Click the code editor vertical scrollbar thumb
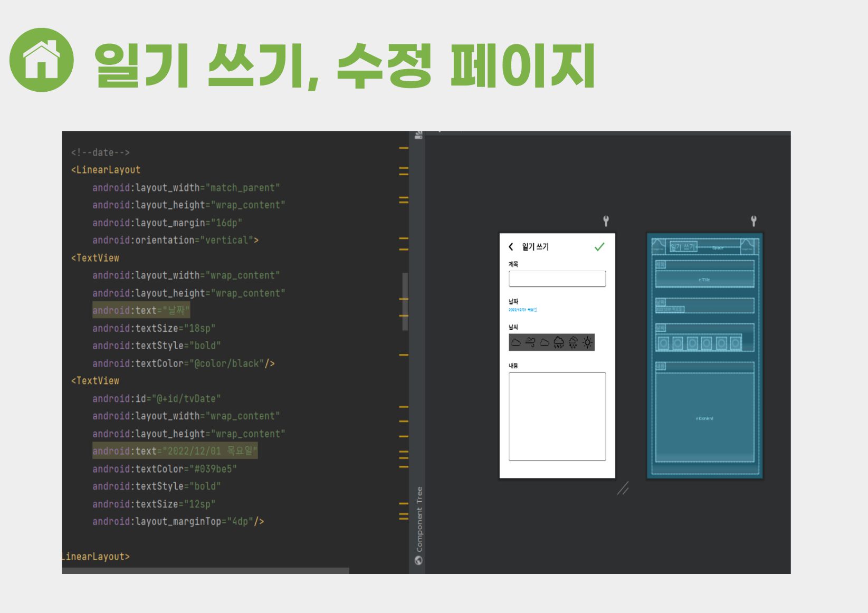This screenshot has height=613, width=868. click(405, 302)
